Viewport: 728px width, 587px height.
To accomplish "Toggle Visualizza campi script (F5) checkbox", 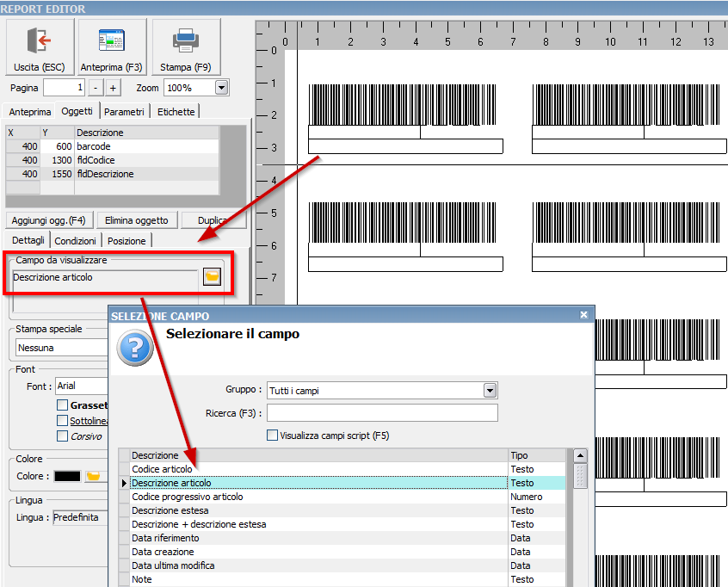I will tap(273, 436).
